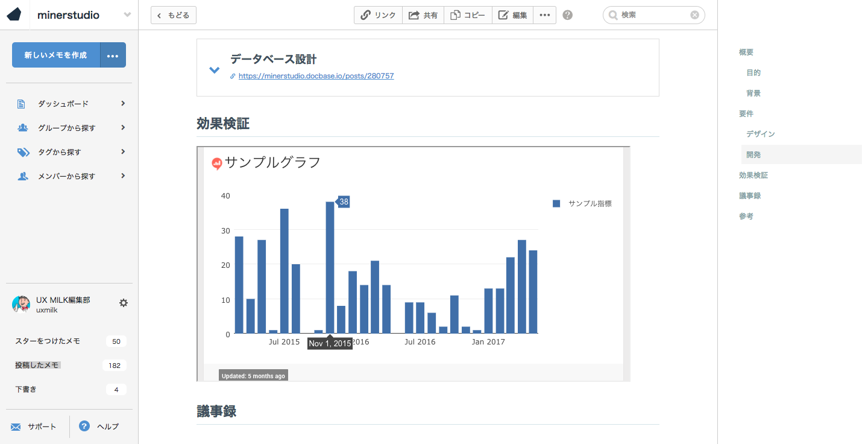Open the minerstudio team dropdown arrow
The width and height of the screenshot is (868, 444).
pos(127,15)
